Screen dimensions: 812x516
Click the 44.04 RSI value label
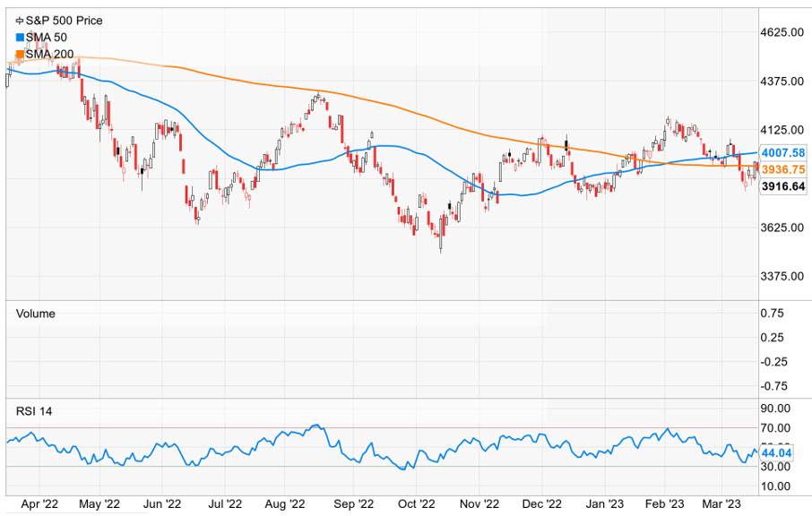pos(774,454)
